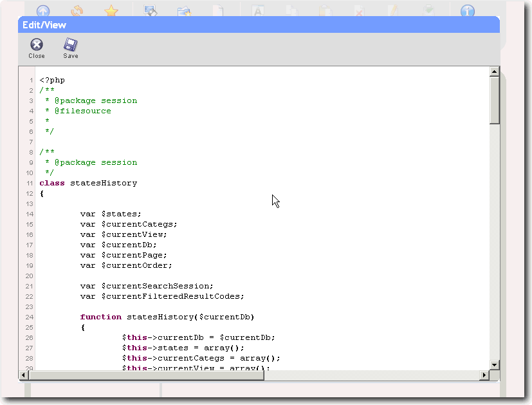Screen dimensions: 532x405
Task: Click the horizontal scrollbar left arrow
Action: pos(23,375)
